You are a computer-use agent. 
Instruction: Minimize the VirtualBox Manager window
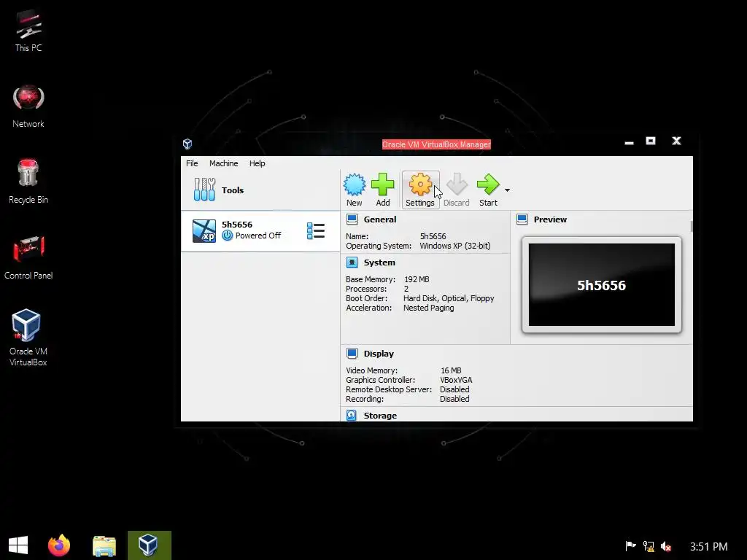pos(629,142)
